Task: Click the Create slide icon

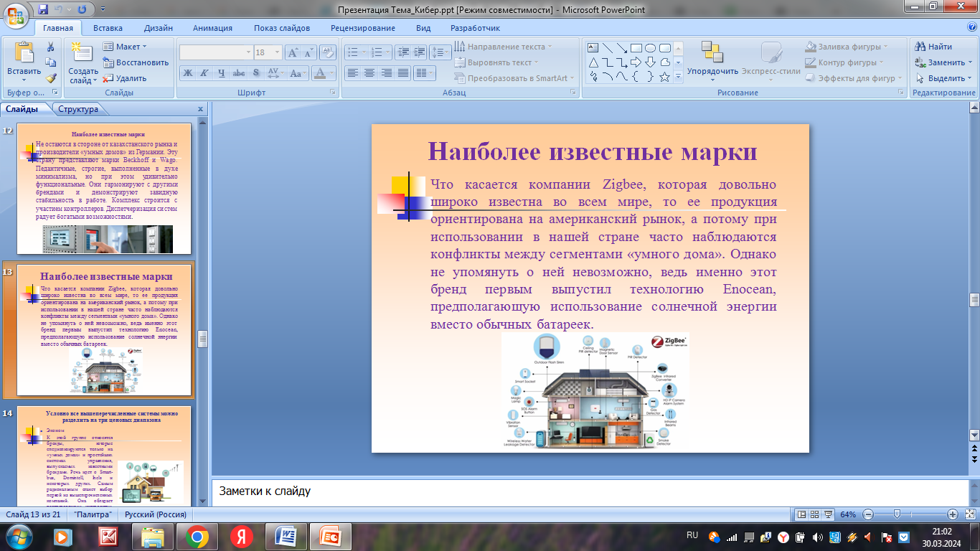Action: [x=83, y=52]
